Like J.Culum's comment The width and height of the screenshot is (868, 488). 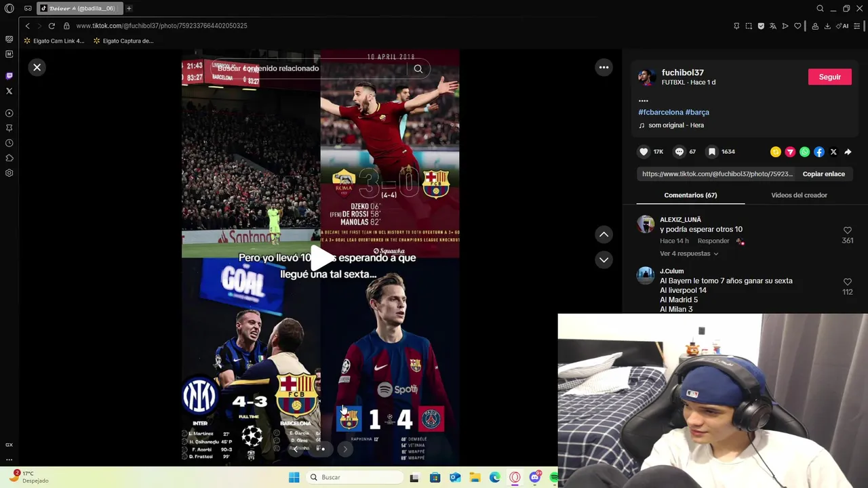point(847,282)
